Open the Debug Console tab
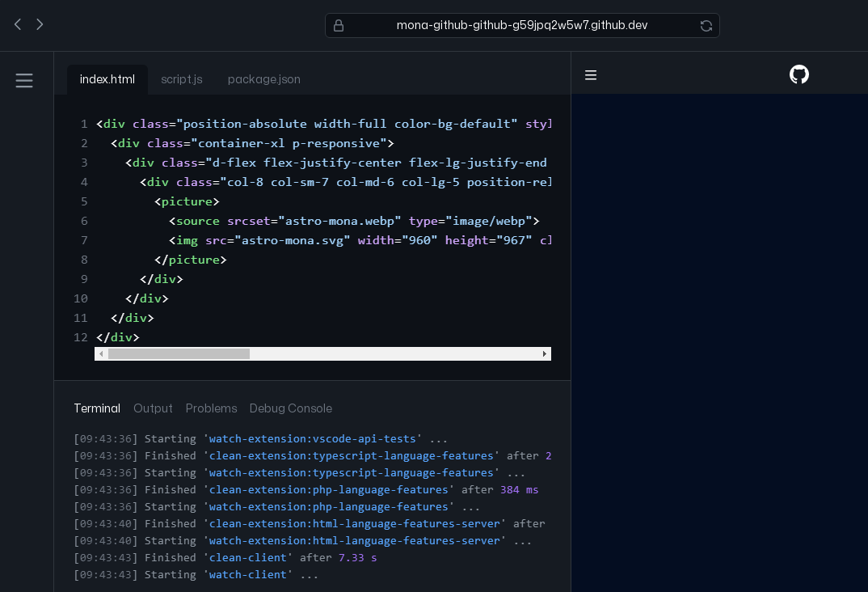 pos(290,408)
